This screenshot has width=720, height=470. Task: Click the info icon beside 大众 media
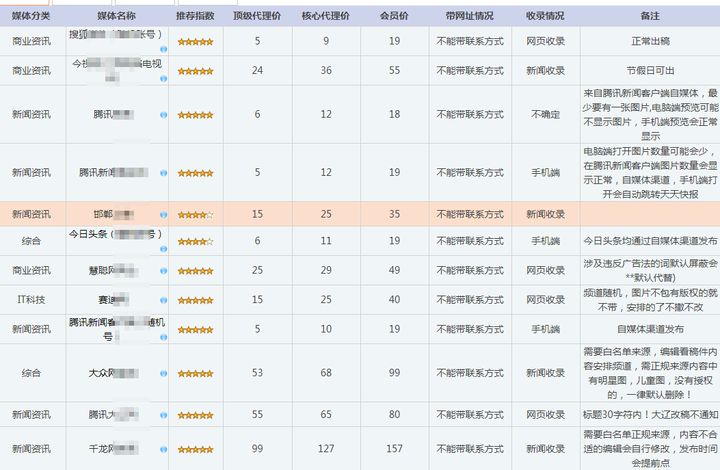pos(163,374)
